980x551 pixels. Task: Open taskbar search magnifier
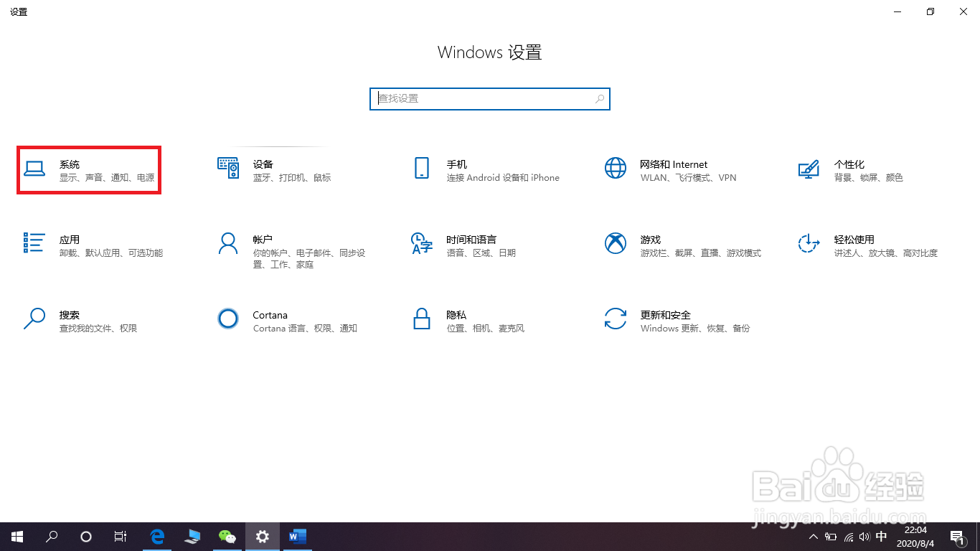coord(52,536)
